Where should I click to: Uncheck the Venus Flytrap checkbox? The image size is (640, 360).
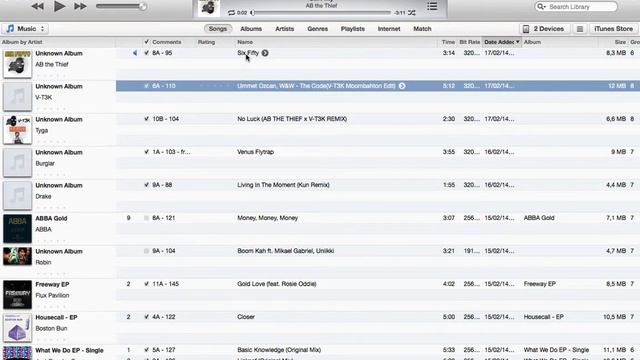coord(147,152)
